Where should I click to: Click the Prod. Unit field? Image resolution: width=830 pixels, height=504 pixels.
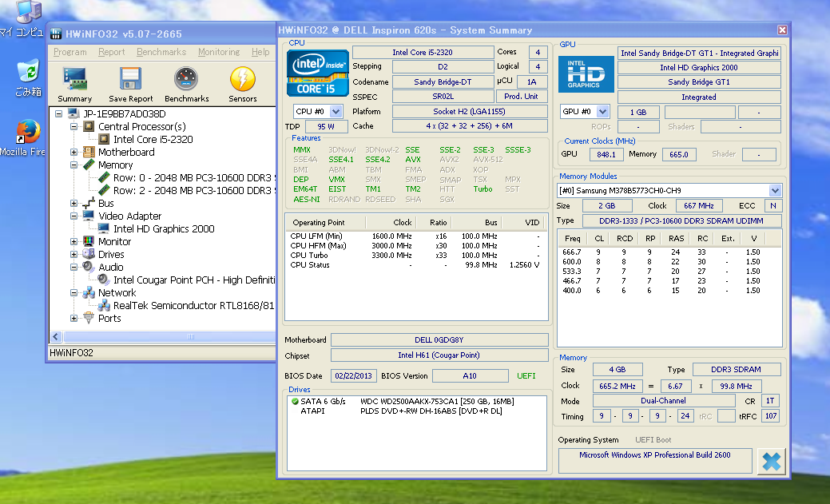click(522, 97)
